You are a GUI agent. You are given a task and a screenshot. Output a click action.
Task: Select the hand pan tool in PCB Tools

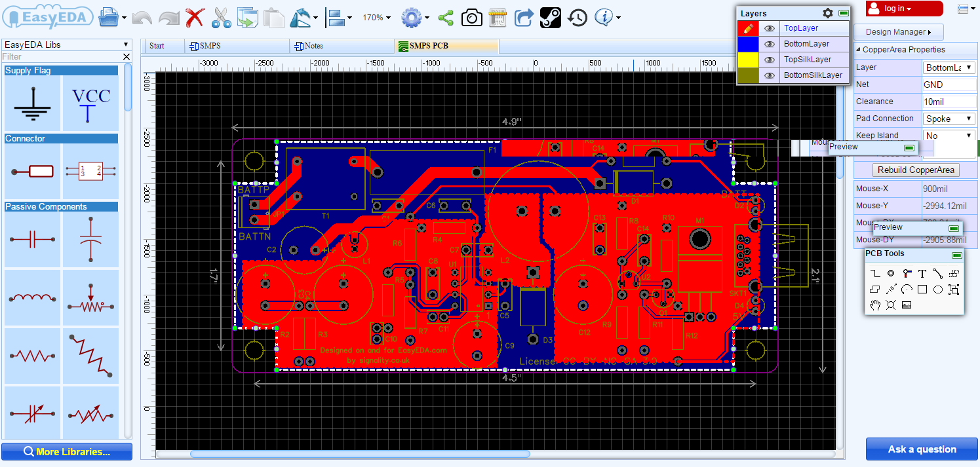[x=874, y=305]
